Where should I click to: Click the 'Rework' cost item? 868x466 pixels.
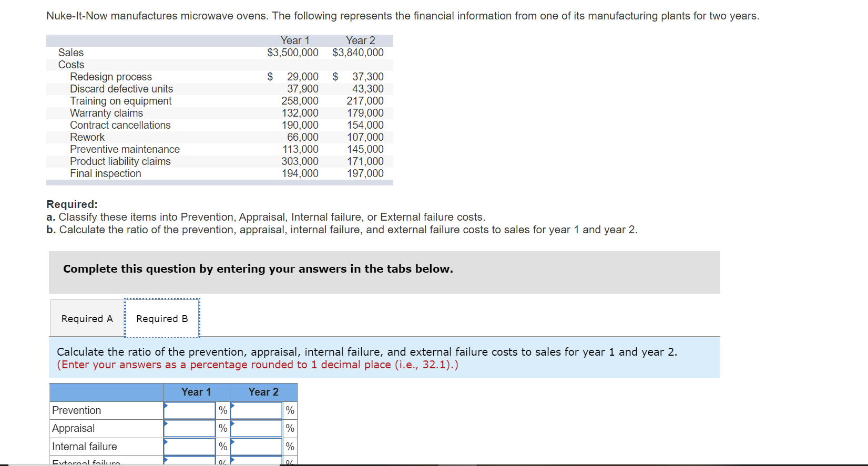coord(87,137)
